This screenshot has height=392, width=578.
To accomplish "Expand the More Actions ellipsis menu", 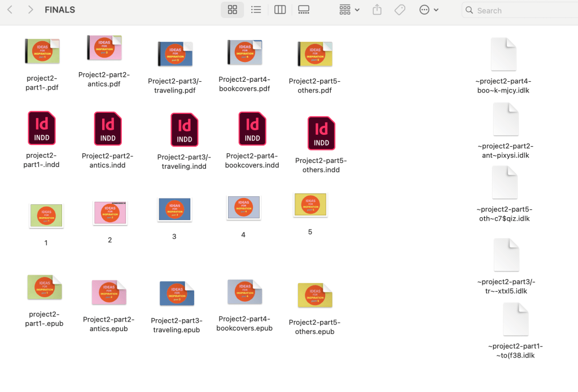I will tap(428, 10).
